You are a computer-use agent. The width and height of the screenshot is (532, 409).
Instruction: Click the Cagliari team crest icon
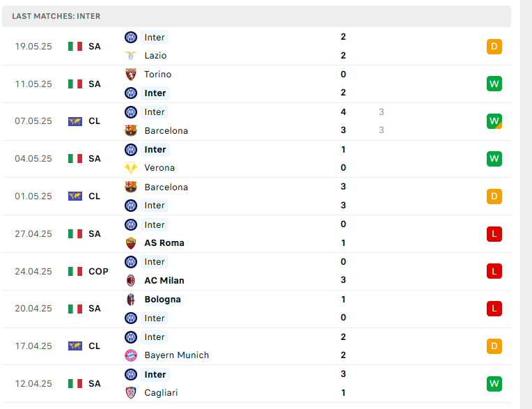[x=131, y=393]
